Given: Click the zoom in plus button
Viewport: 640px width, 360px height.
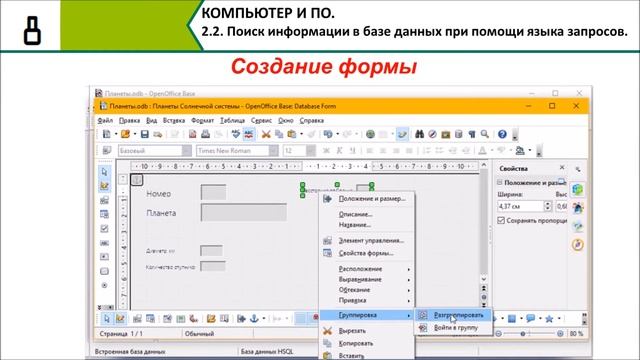Looking at the screenshot, I should pos(560,334).
